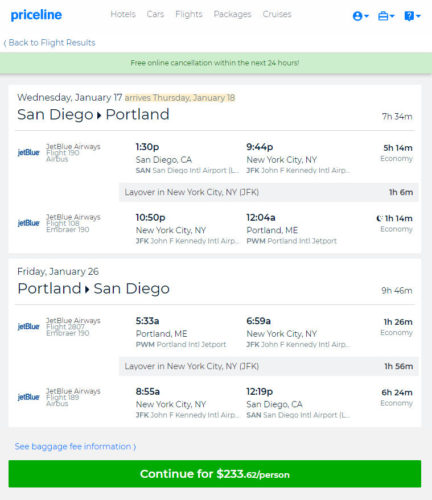The height and width of the screenshot is (500, 432).
Task: Open the Hotels menu item
Action: [123, 14]
